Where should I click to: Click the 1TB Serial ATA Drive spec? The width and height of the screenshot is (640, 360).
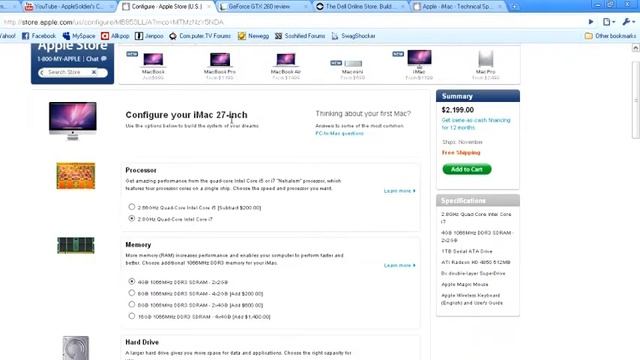[467, 251]
